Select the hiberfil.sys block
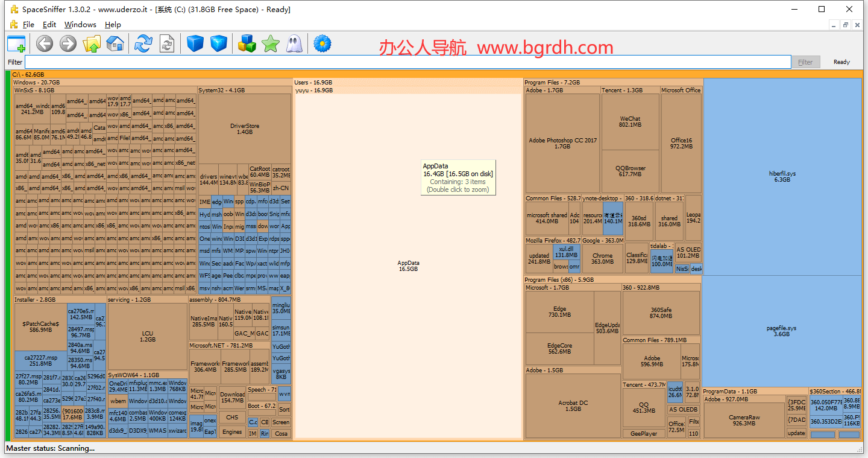Screen dimensions: 868x458 [x=782, y=176]
